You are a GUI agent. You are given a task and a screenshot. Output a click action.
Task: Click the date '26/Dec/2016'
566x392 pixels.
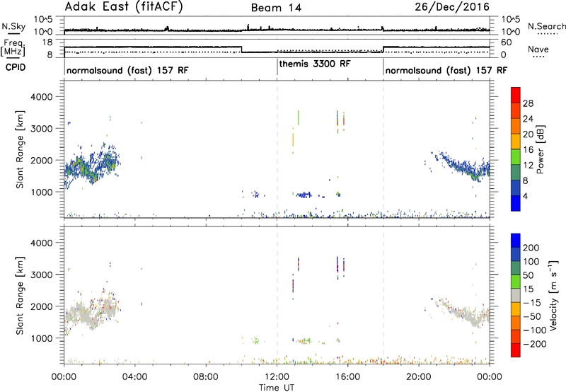(x=452, y=7)
